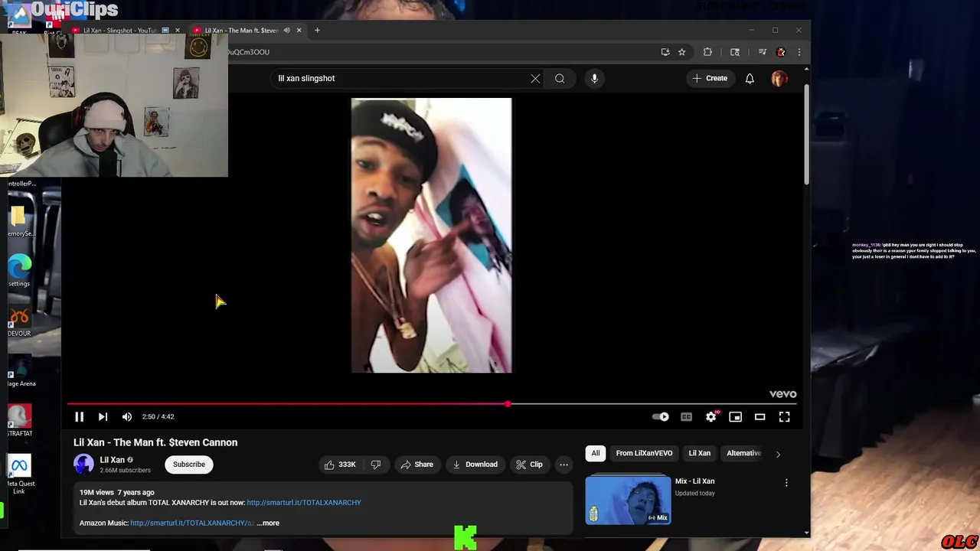This screenshot has height=551, width=980.
Task: Switch to Lil Xan - The Man tab
Action: pos(241,31)
